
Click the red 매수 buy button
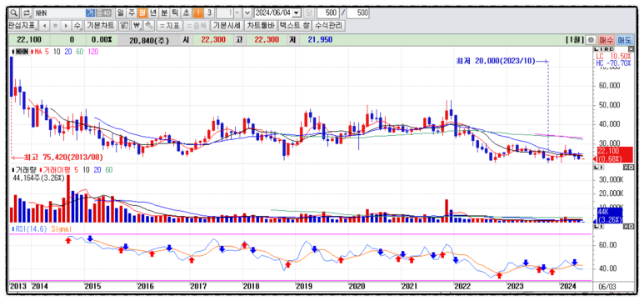point(606,40)
